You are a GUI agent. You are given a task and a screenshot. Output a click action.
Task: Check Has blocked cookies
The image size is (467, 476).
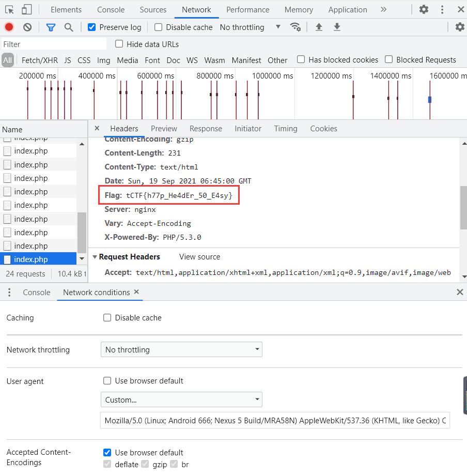pos(301,59)
